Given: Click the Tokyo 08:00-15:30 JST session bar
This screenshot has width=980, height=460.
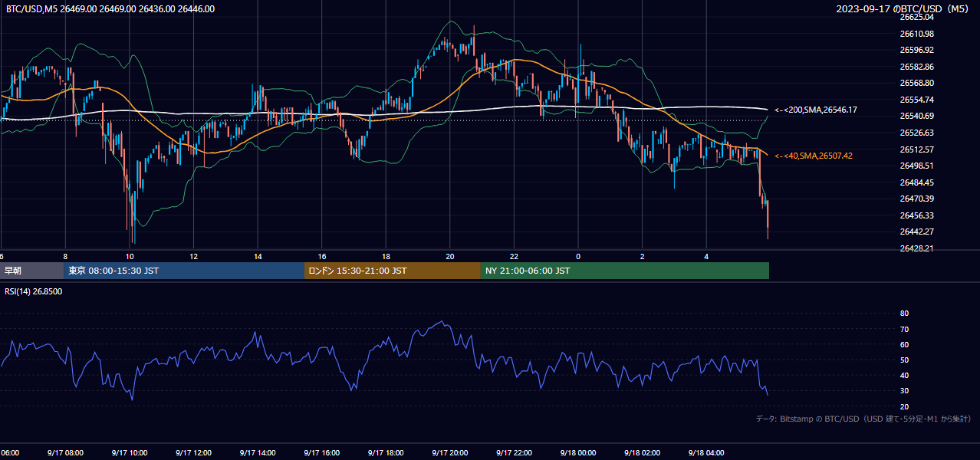Looking at the screenshot, I should click(x=184, y=271).
